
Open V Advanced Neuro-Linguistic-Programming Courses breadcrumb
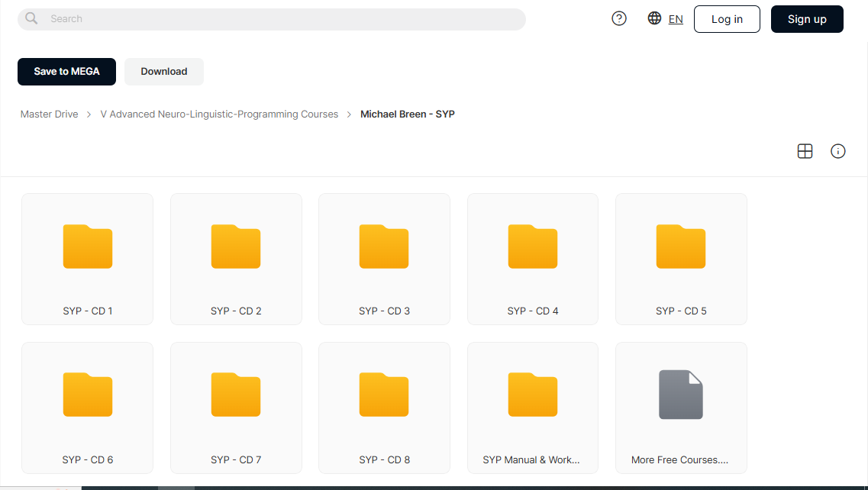[219, 114]
